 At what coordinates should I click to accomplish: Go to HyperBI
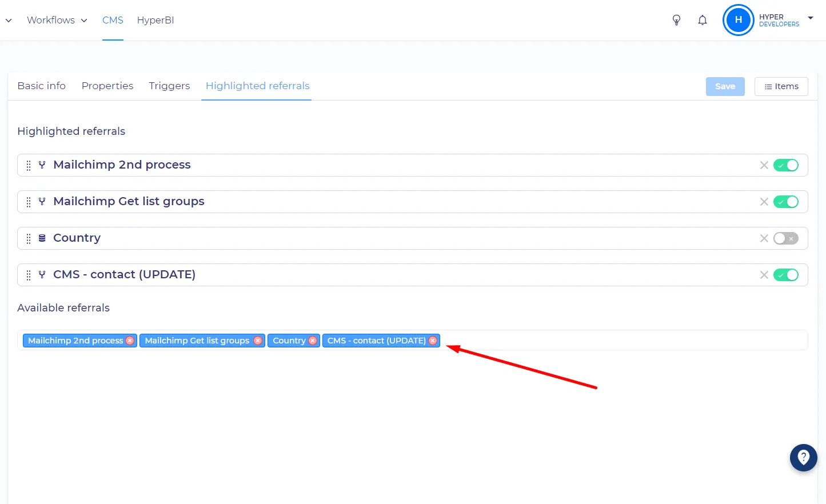tap(155, 20)
